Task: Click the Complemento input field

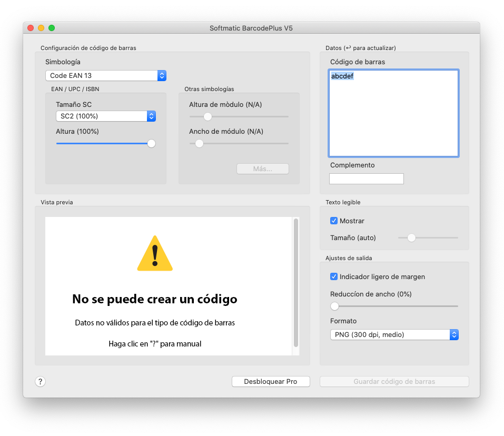Action: point(367,179)
